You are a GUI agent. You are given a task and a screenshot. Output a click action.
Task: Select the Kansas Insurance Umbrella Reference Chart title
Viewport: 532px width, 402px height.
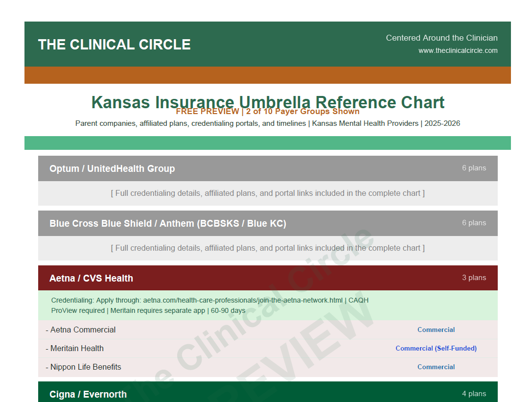click(x=268, y=102)
